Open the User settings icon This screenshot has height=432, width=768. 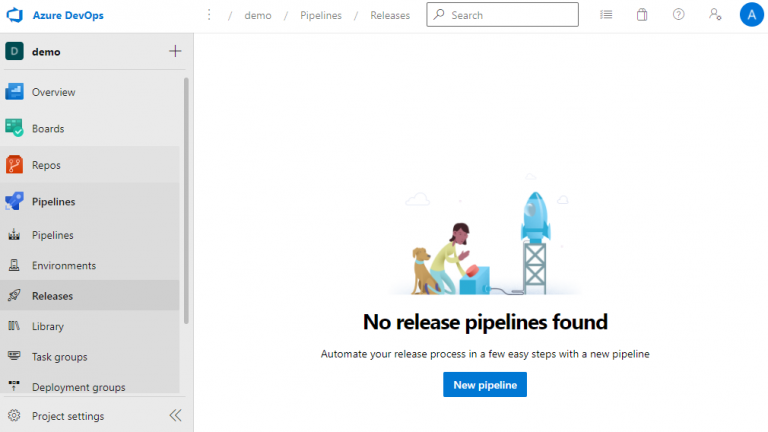(714, 15)
